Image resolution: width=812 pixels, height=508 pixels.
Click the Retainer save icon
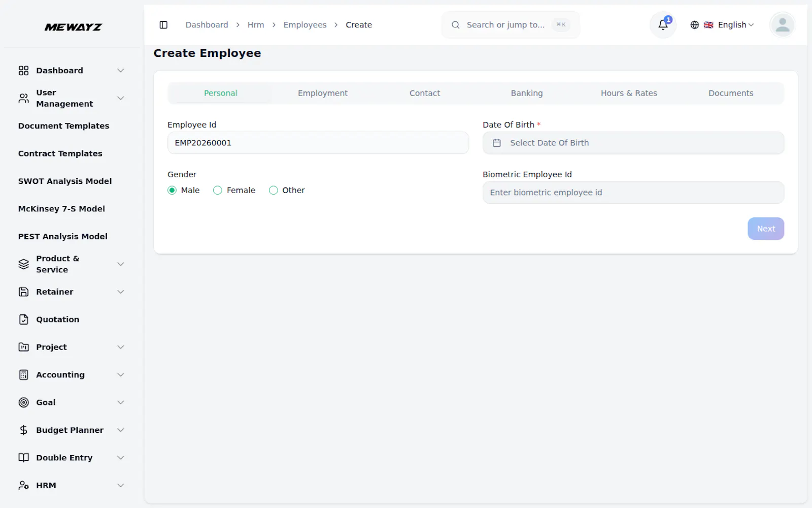pos(24,292)
